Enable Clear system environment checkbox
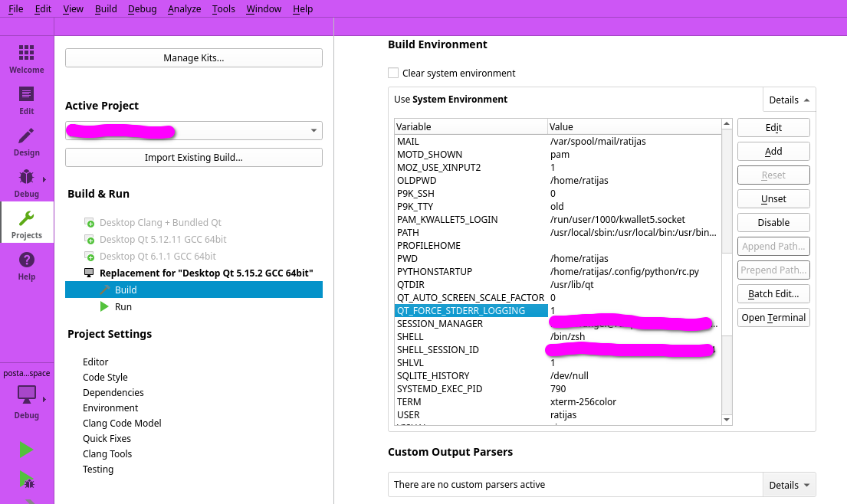847x504 pixels. point(393,73)
